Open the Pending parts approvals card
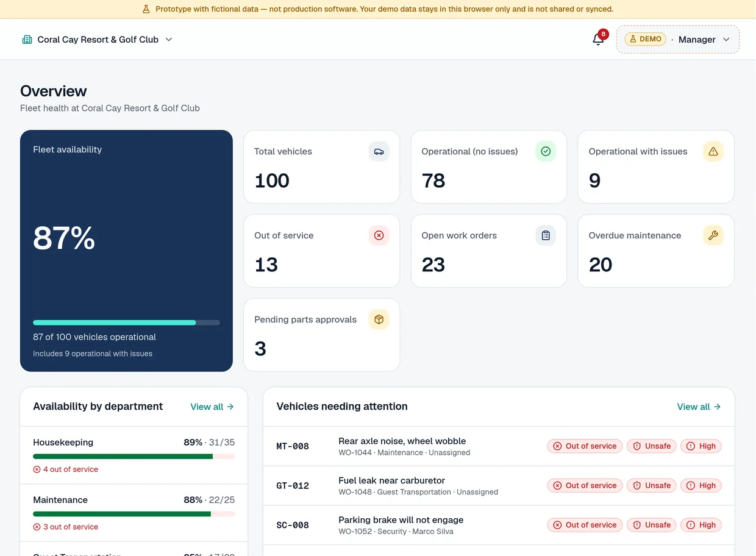 pyautogui.click(x=321, y=335)
